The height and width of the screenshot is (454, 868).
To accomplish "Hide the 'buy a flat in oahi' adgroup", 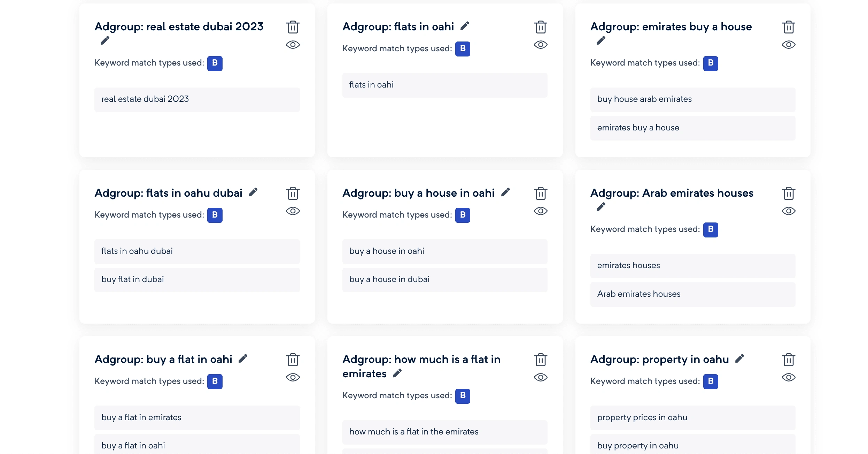I will tap(293, 377).
